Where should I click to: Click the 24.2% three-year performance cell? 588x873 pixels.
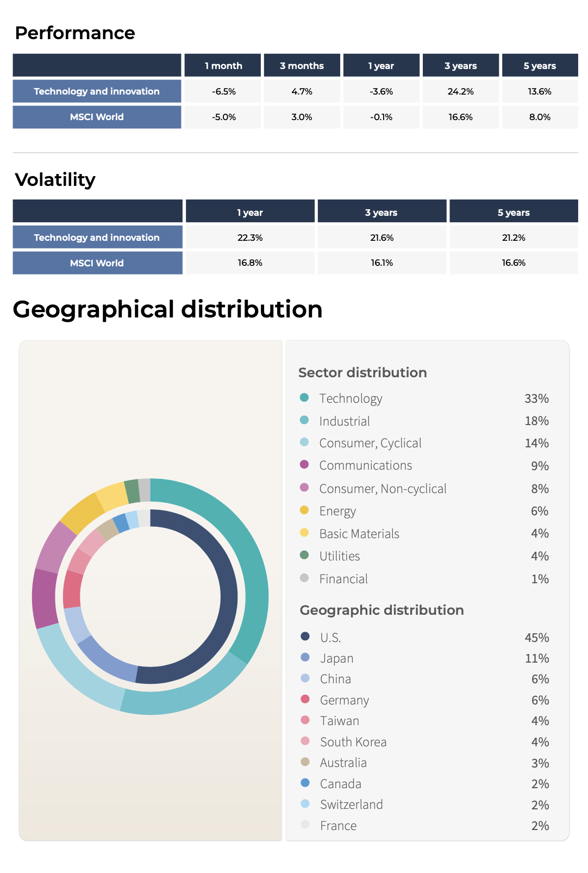pyautogui.click(x=460, y=91)
